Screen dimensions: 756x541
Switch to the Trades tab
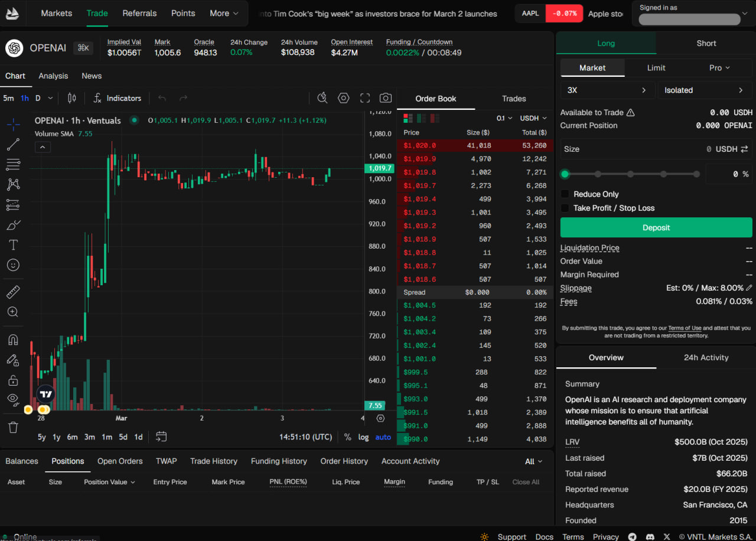click(x=514, y=99)
